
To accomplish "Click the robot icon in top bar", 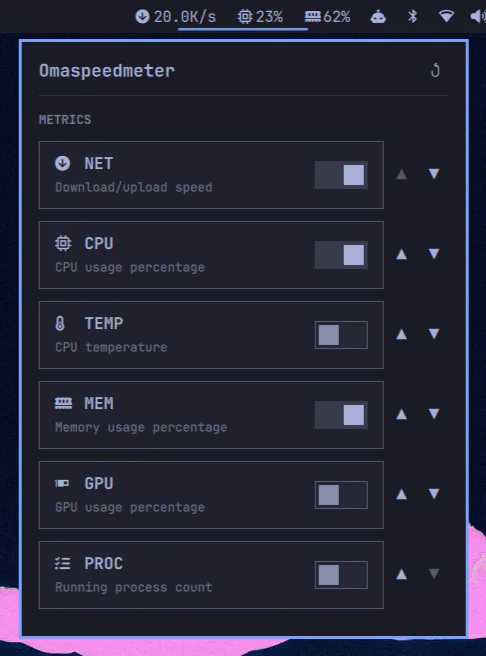I will (x=378, y=17).
